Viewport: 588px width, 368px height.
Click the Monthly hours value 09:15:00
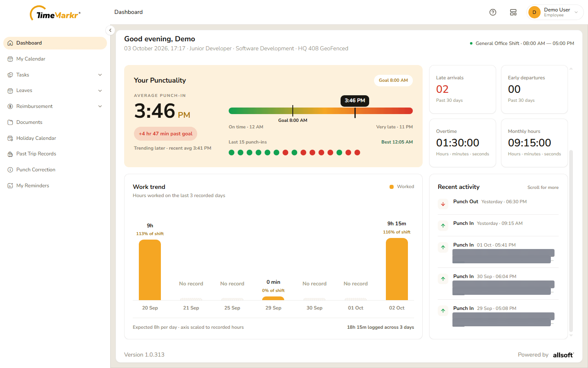530,143
